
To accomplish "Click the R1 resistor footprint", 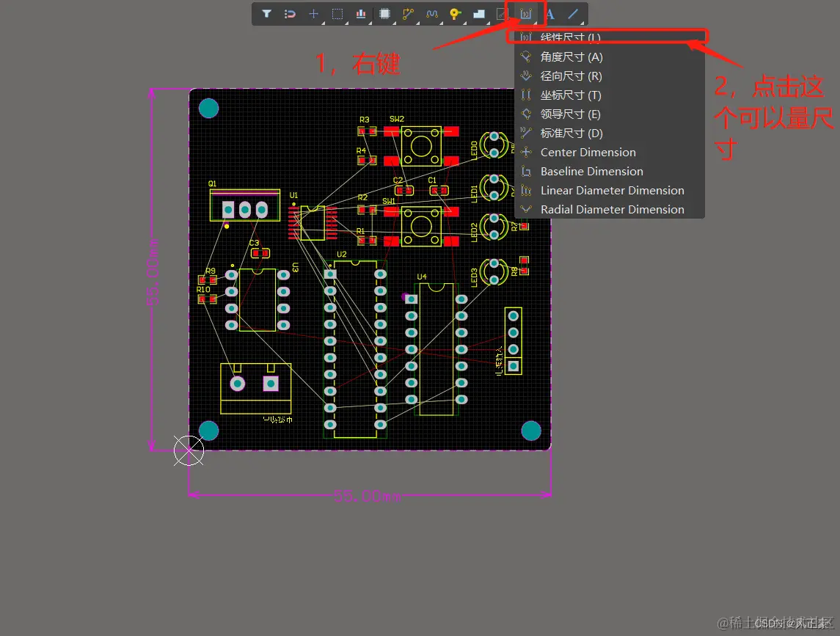I will point(367,241).
